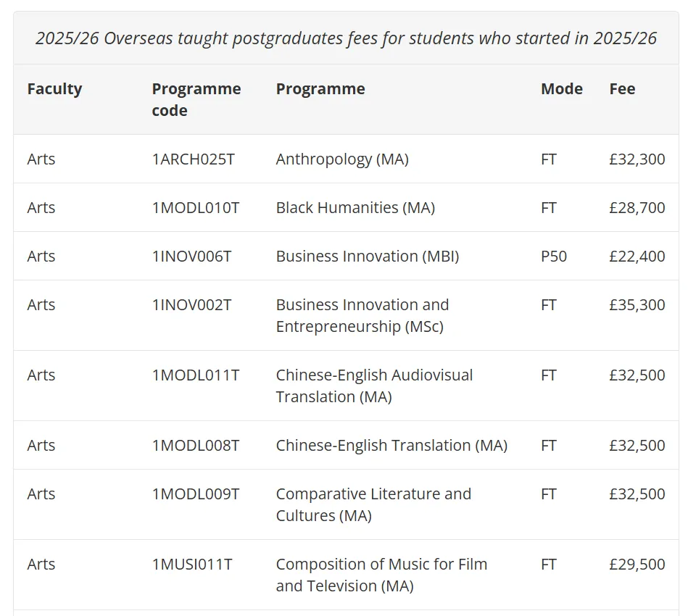Select the £29,500 fee value

pyautogui.click(x=637, y=565)
